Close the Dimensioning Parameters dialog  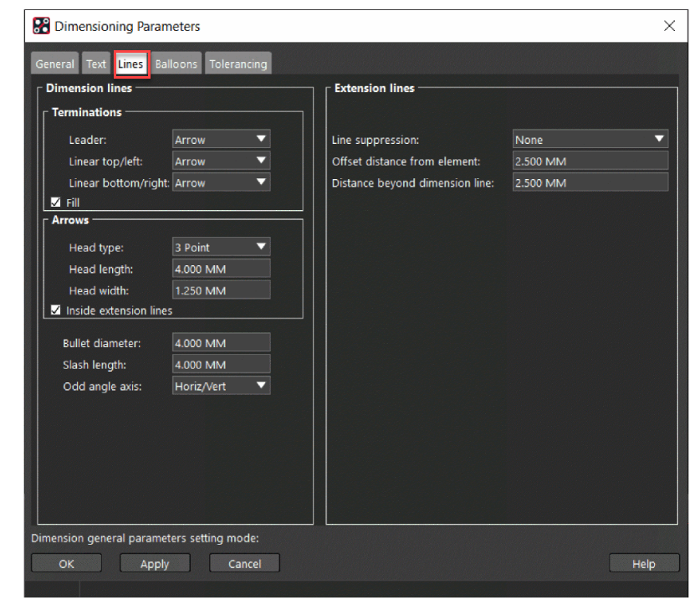[x=669, y=26]
